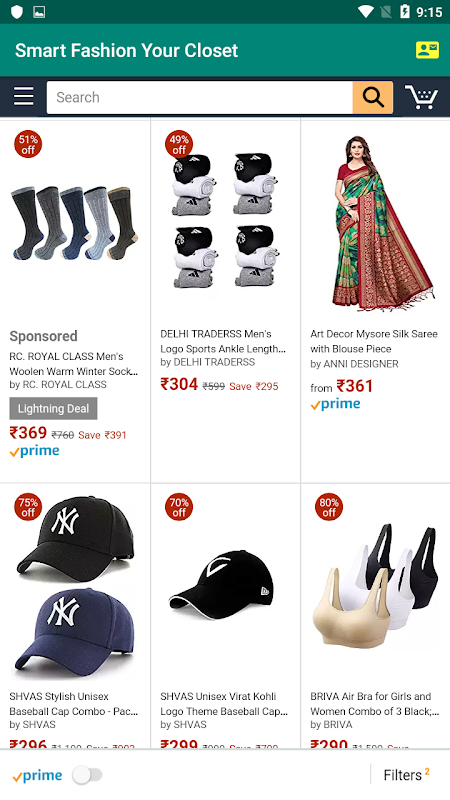
Task: Open RC. ROYAL CLASS Woolen Socks title
Action: pos(74,364)
